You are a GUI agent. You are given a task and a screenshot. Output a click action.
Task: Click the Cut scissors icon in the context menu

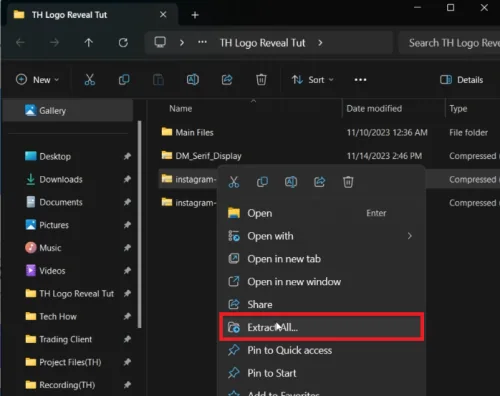coord(234,182)
